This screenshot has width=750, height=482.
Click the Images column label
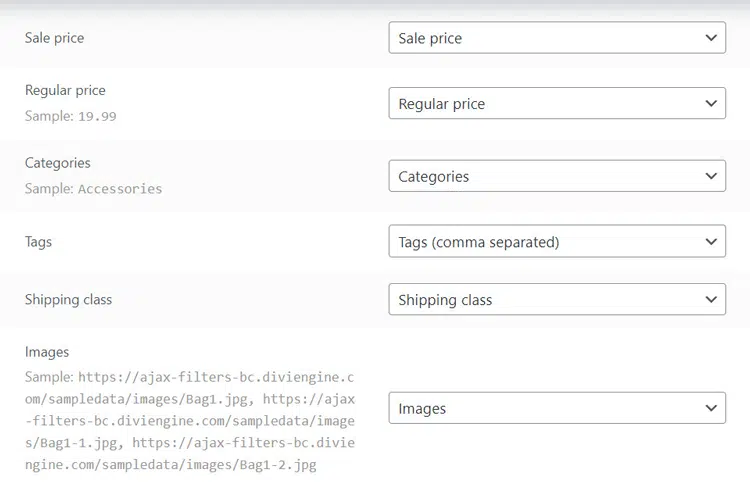click(x=47, y=352)
